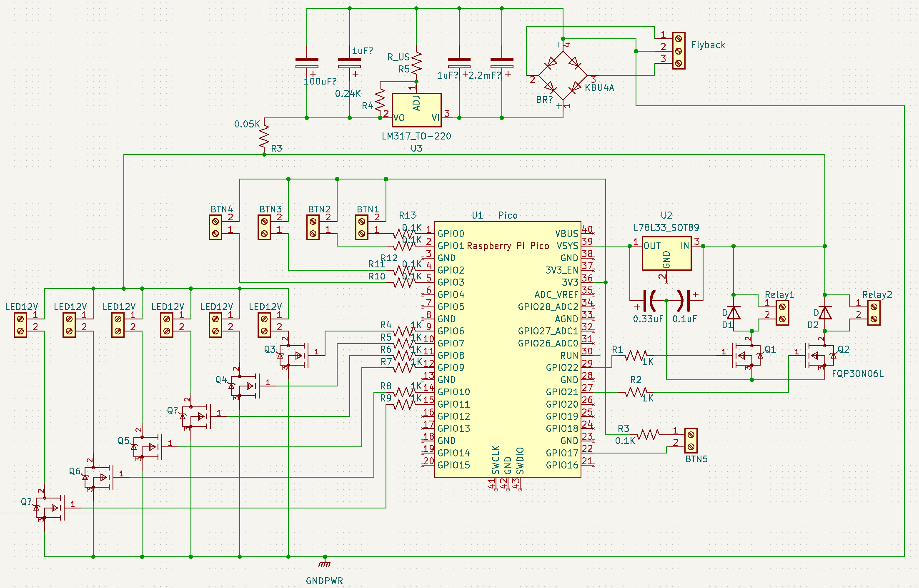The width and height of the screenshot is (919, 588).
Task: Click the VSYS pin label
Action: pyautogui.click(x=567, y=246)
